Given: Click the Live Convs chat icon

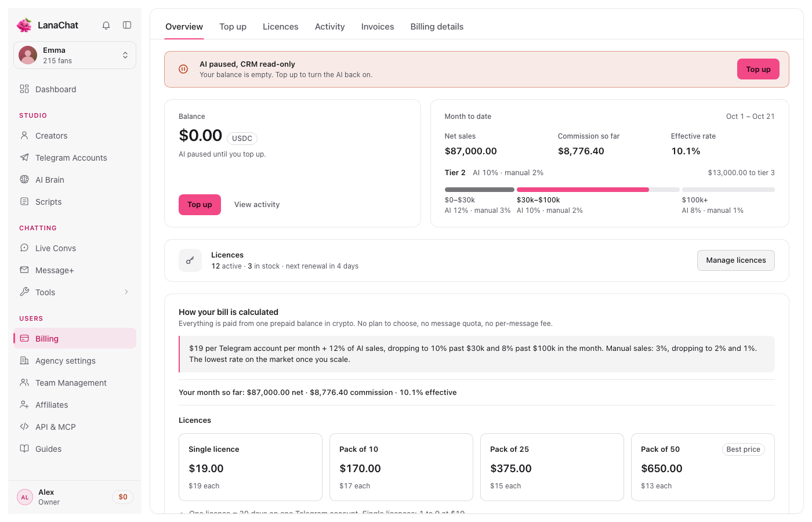Looking at the screenshot, I should coord(24,248).
